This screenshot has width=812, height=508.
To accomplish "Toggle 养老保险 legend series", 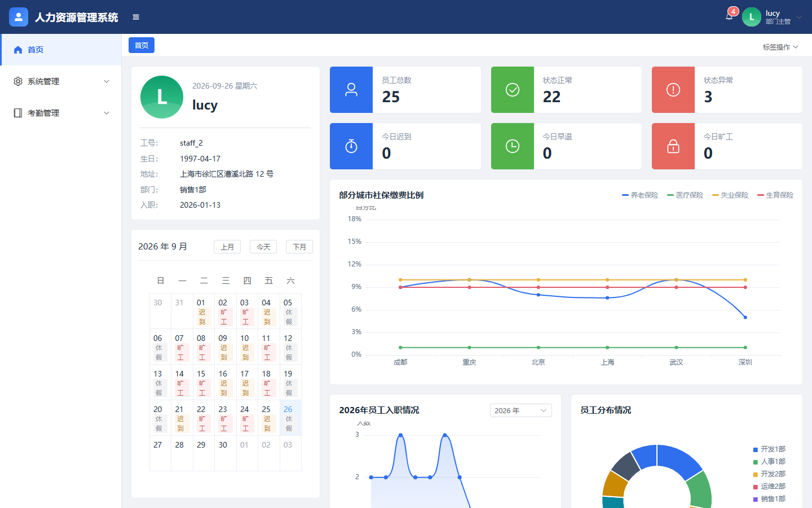I will [640, 195].
